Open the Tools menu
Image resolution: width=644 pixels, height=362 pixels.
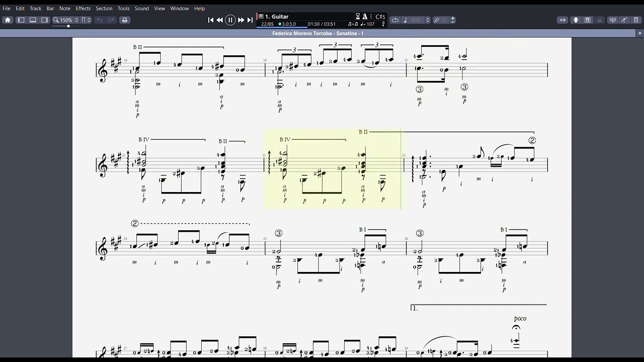click(124, 9)
